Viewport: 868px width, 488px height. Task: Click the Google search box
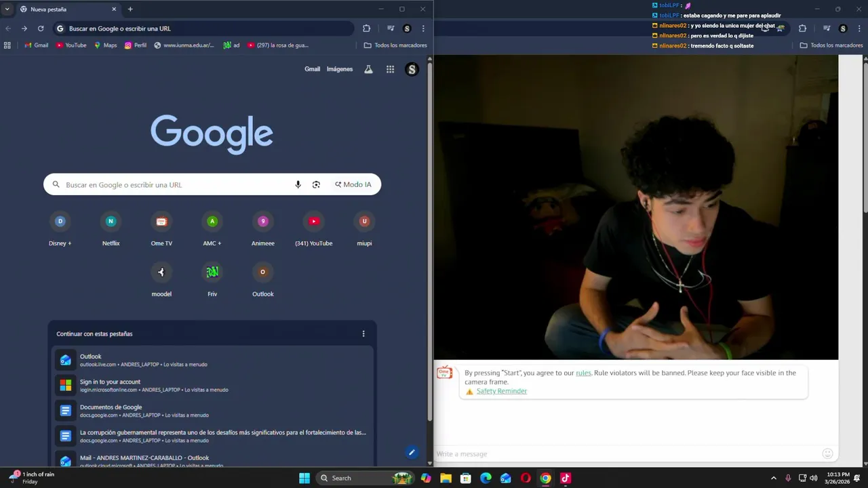point(212,184)
